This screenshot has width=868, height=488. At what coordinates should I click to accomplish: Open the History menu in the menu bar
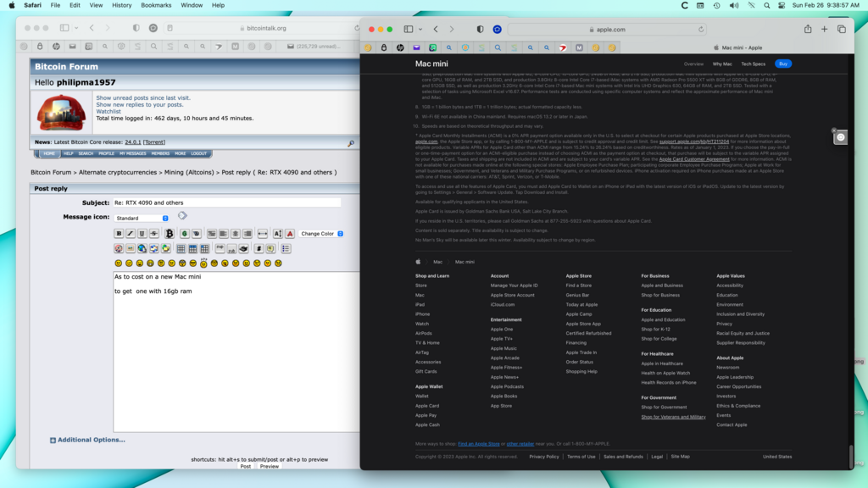click(x=122, y=6)
